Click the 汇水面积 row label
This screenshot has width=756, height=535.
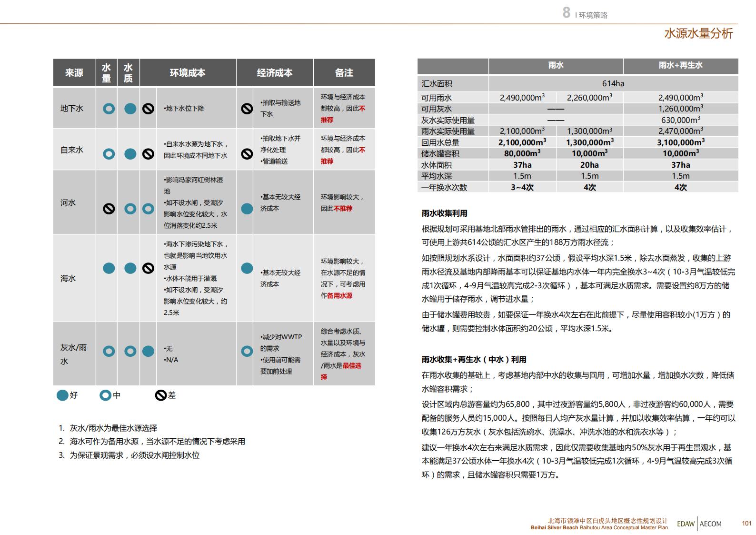[437, 83]
